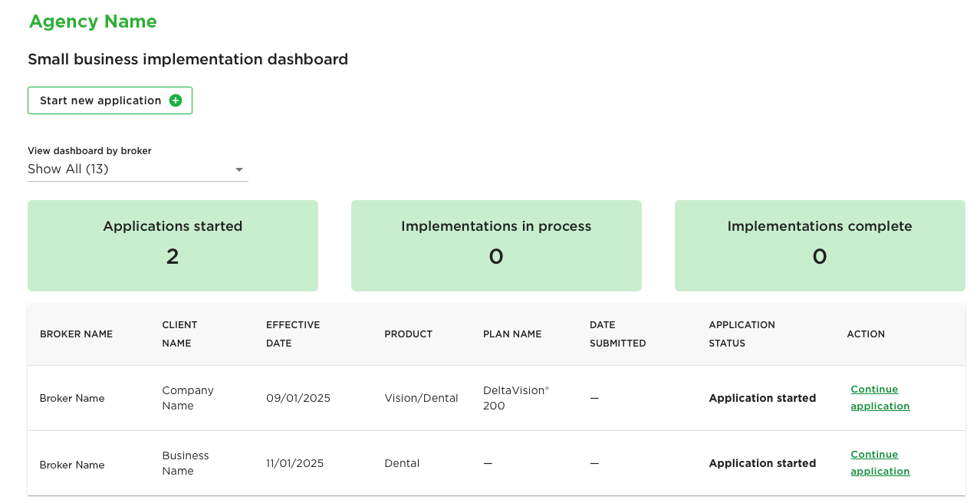
Task: Open the View dashboard by broker dropdown arrow
Action: point(239,169)
